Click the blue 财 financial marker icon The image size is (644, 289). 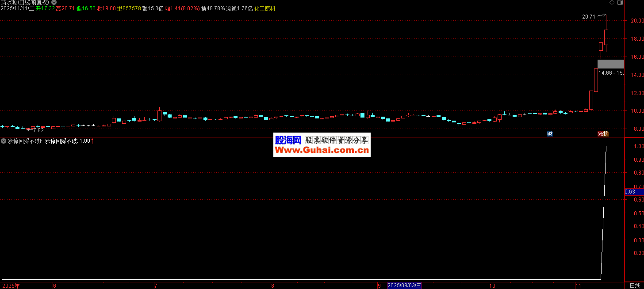pyautogui.click(x=550, y=133)
